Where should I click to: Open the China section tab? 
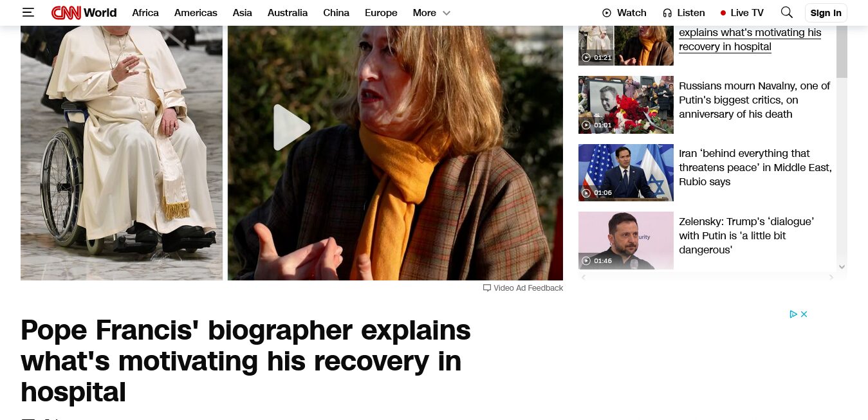click(336, 13)
